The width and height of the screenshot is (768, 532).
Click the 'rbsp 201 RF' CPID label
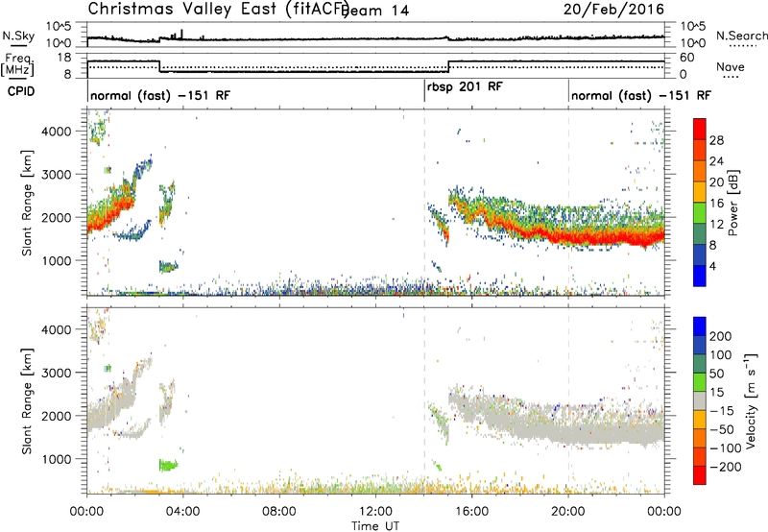pos(465,86)
